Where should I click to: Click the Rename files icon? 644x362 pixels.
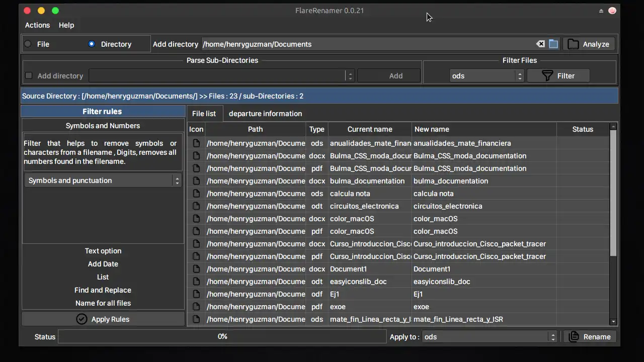coord(574,337)
